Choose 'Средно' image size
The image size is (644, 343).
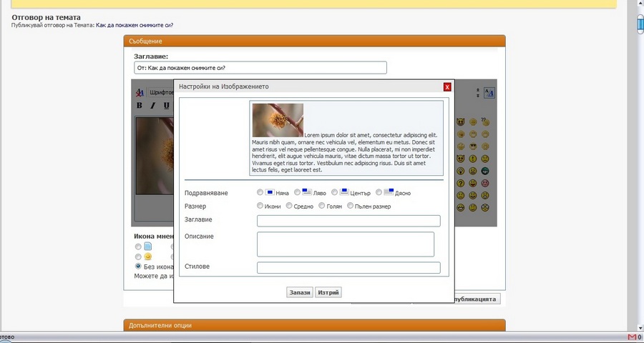pyautogui.click(x=289, y=207)
